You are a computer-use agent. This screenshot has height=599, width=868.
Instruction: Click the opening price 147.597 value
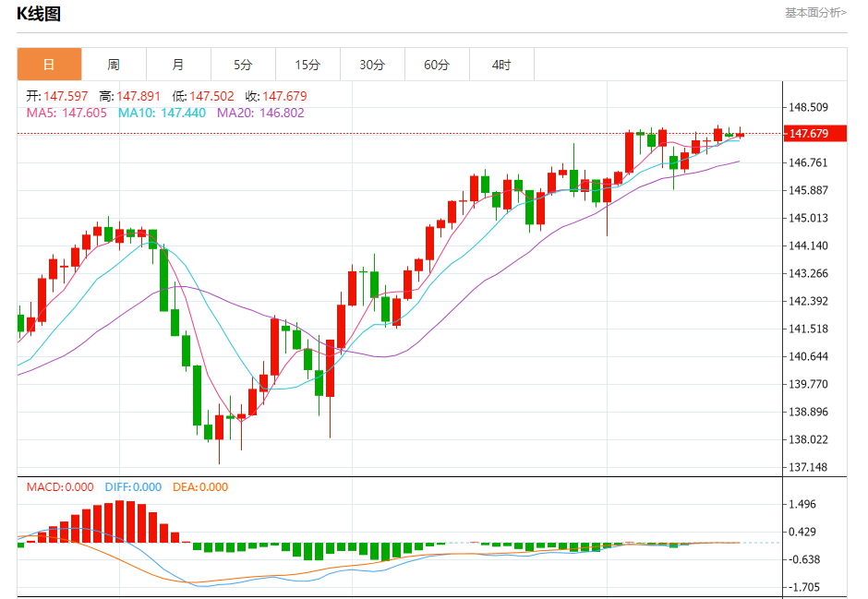(x=66, y=96)
